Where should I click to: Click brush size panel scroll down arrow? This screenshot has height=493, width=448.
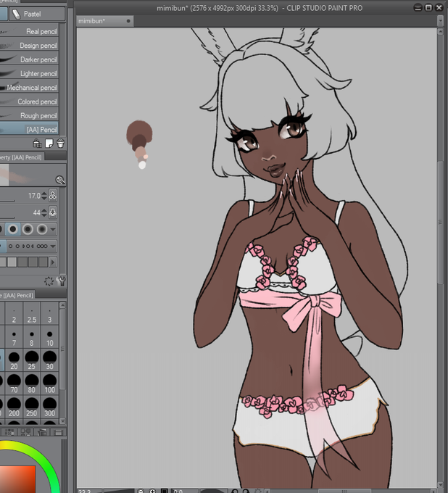pos(62,421)
